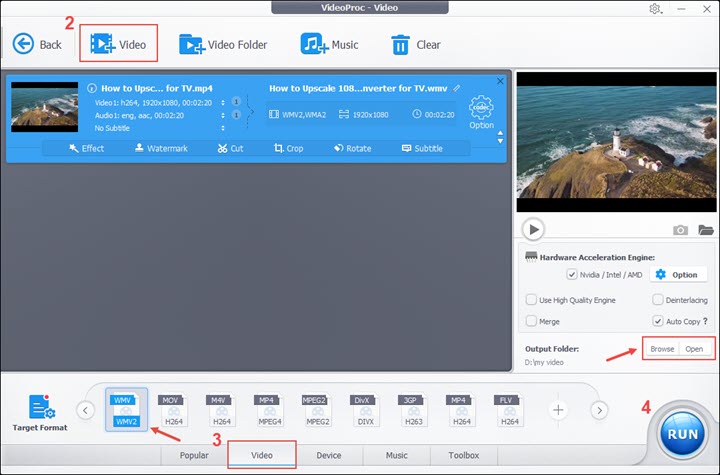Select the lighthouse video thumbnail in list

pos(45,107)
